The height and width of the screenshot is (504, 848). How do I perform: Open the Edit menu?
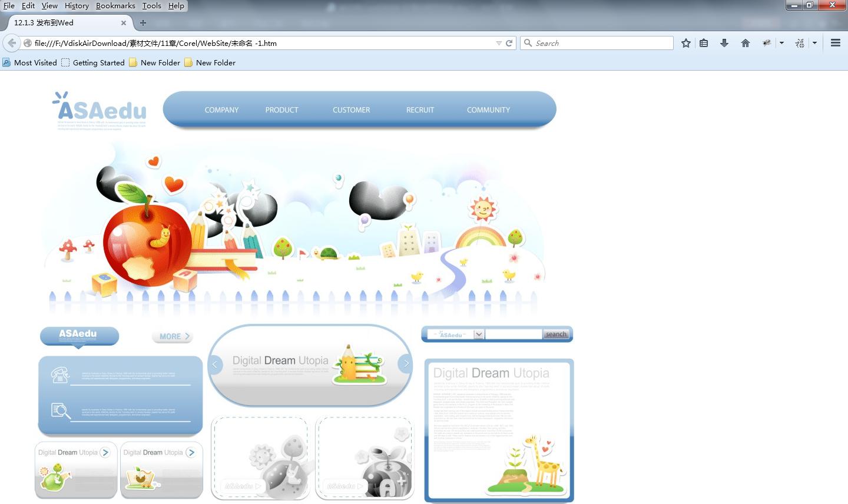[28, 5]
